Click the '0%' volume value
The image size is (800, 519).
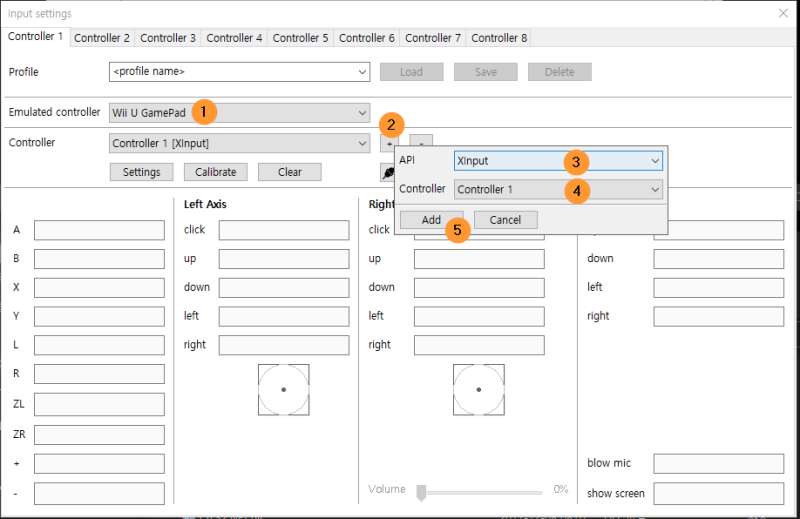click(561, 489)
